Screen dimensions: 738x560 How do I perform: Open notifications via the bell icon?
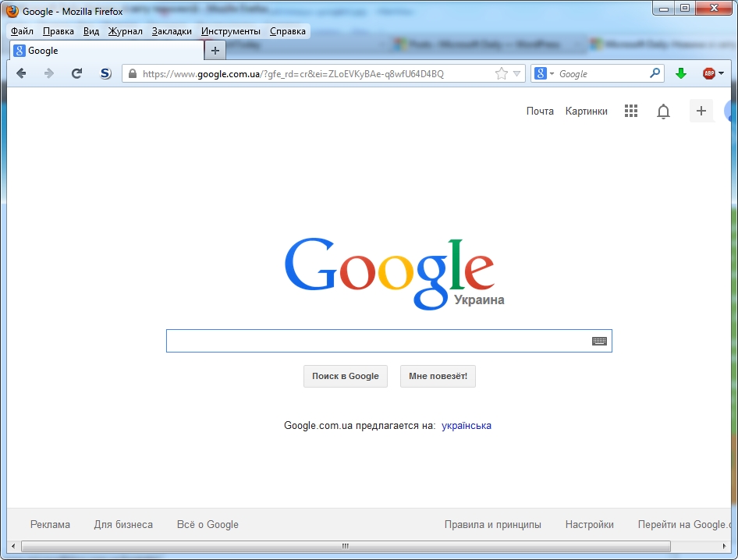point(663,112)
